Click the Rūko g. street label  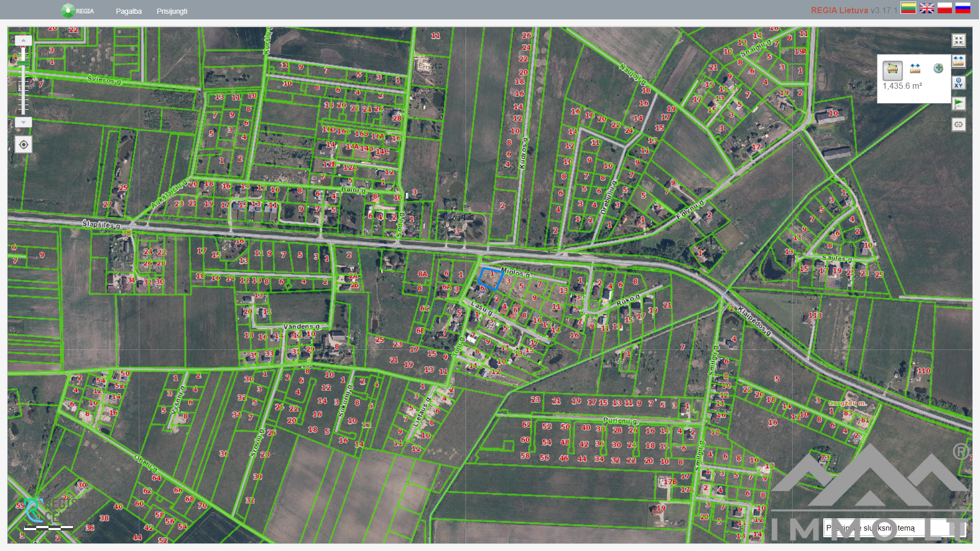[x=628, y=299]
